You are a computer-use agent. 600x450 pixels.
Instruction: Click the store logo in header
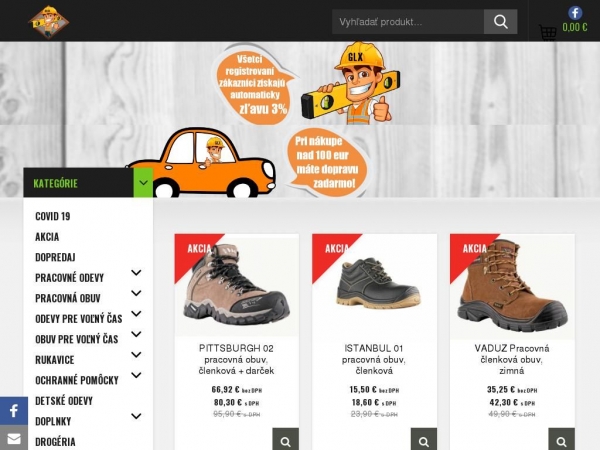tap(48, 20)
